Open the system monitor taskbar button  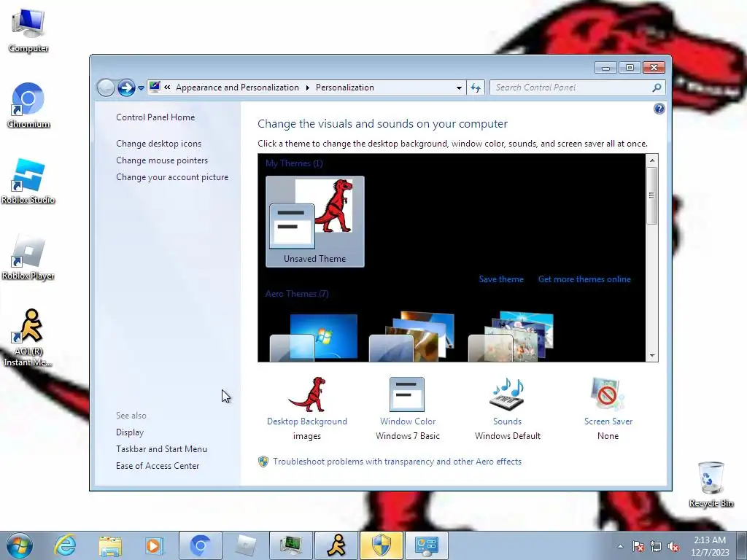point(290,545)
